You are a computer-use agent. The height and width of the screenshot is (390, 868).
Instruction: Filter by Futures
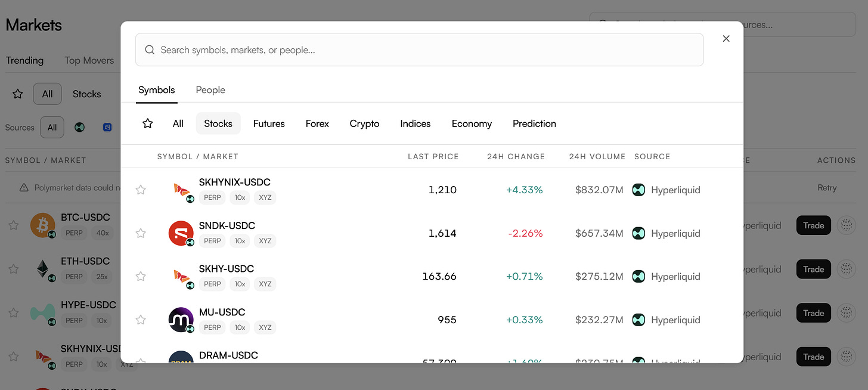(x=269, y=123)
